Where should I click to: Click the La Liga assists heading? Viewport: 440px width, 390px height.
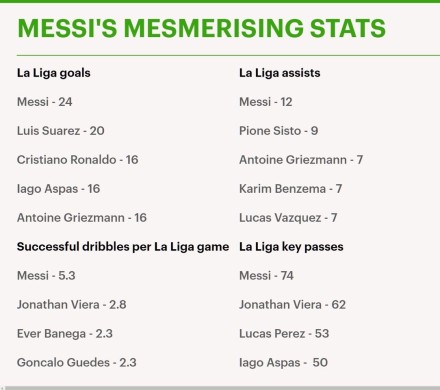pos(280,73)
